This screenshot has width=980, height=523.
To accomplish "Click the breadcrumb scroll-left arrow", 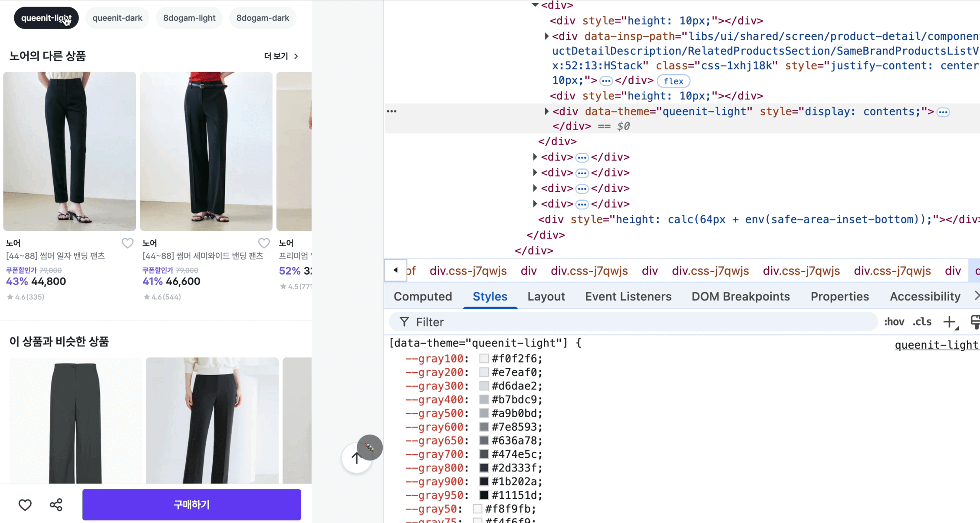I will (395, 270).
